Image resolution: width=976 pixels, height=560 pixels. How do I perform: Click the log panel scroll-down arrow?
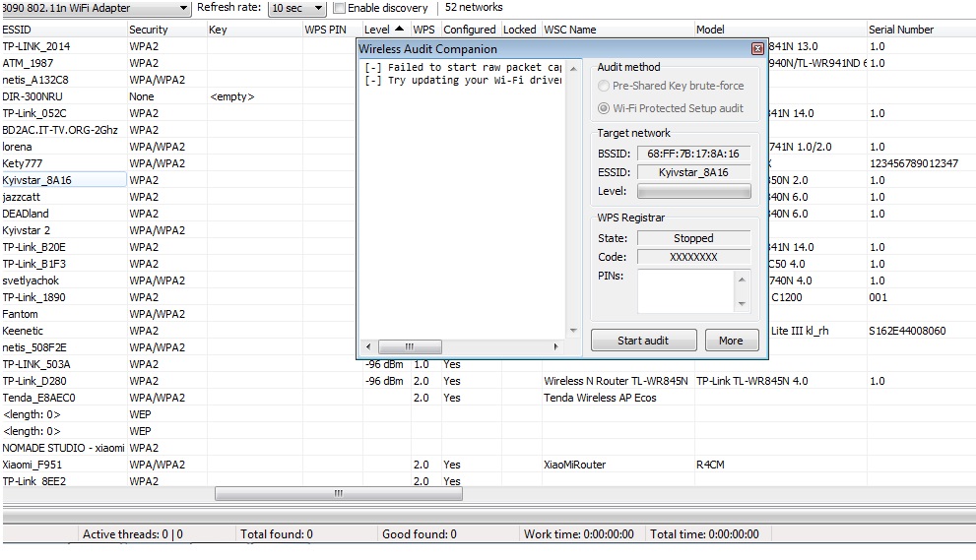click(573, 331)
